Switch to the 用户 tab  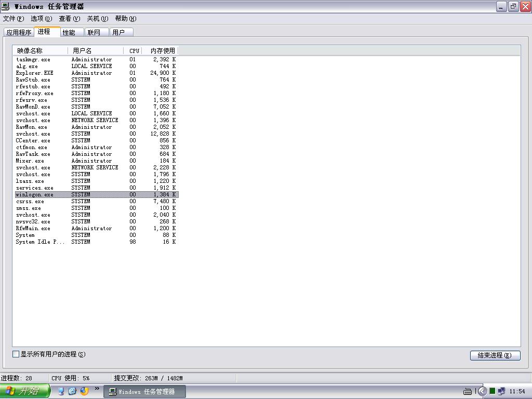(x=122, y=32)
